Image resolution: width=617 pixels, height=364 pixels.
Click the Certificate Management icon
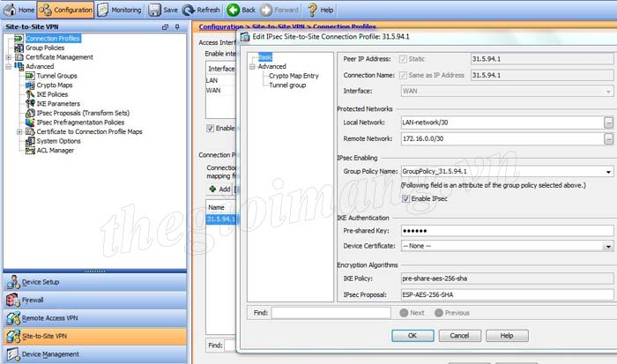coord(19,57)
